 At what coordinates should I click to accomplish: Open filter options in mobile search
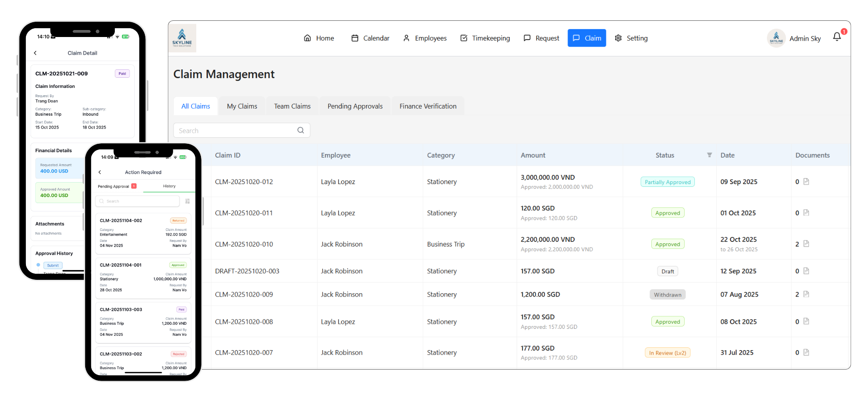[187, 201]
